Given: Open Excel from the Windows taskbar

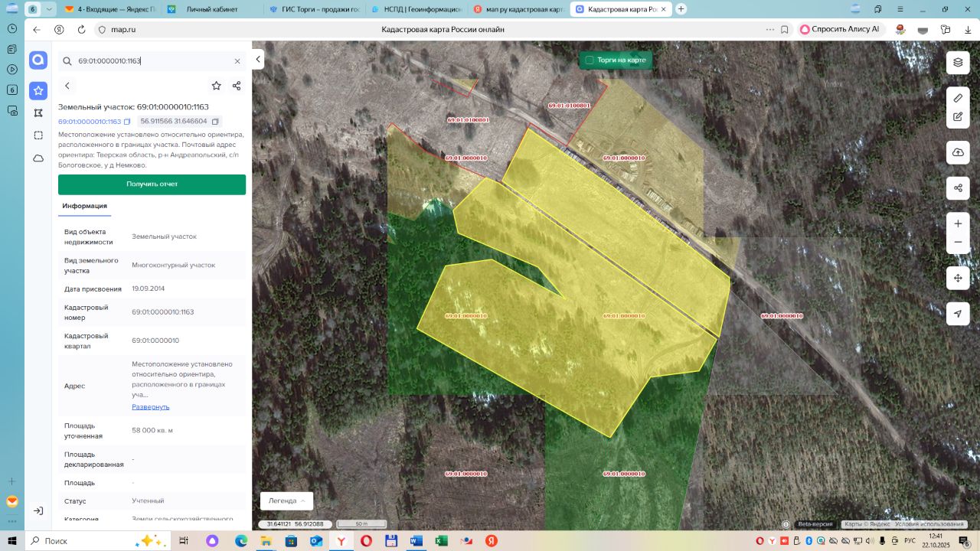Looking at the screenshot, I should pos(441,540).
